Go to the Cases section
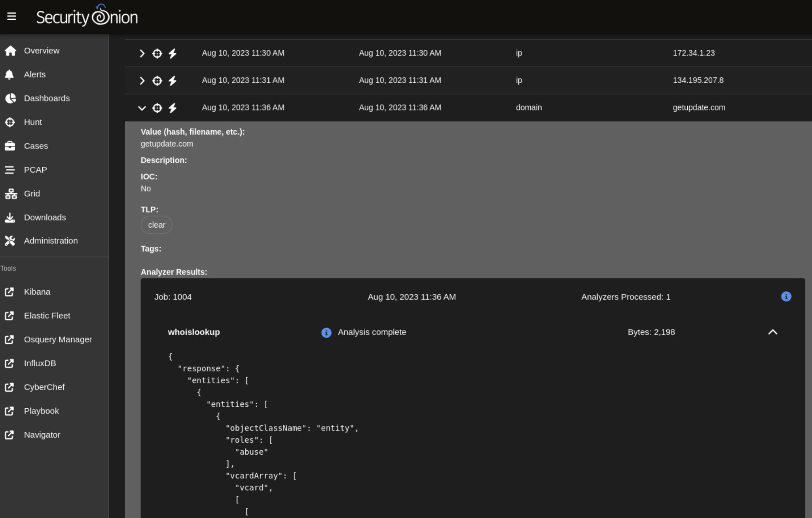 [36, 146]
